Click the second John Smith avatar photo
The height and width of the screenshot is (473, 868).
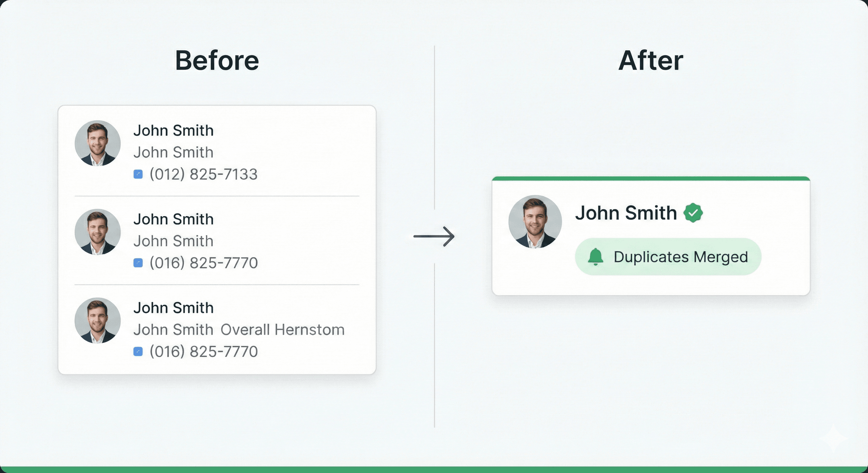point(98,232)
